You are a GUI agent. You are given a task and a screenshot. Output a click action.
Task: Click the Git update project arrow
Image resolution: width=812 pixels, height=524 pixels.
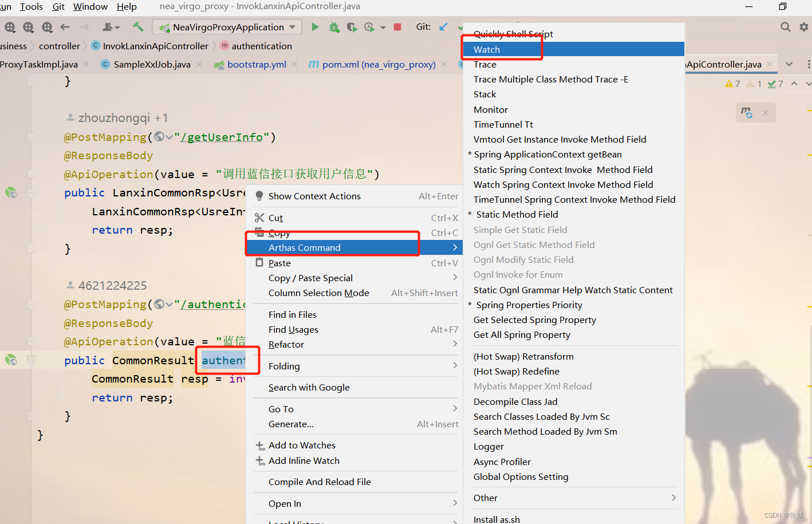pos(443,27)
